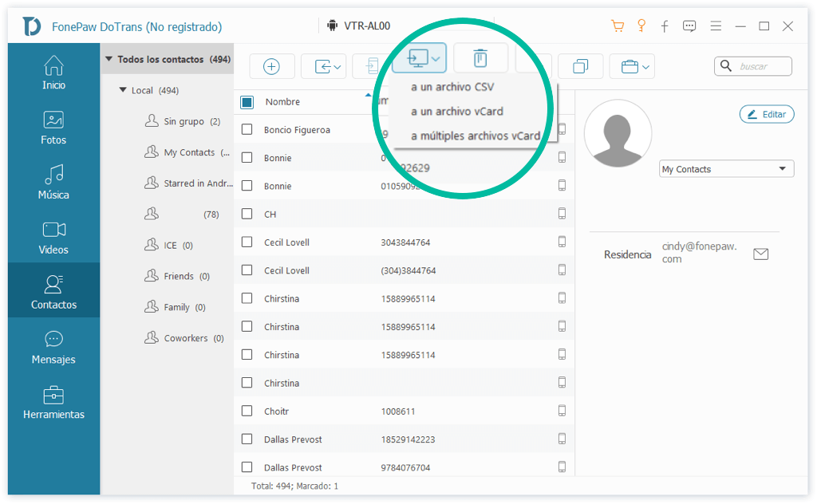Click the register key icon

coord(641,26)
